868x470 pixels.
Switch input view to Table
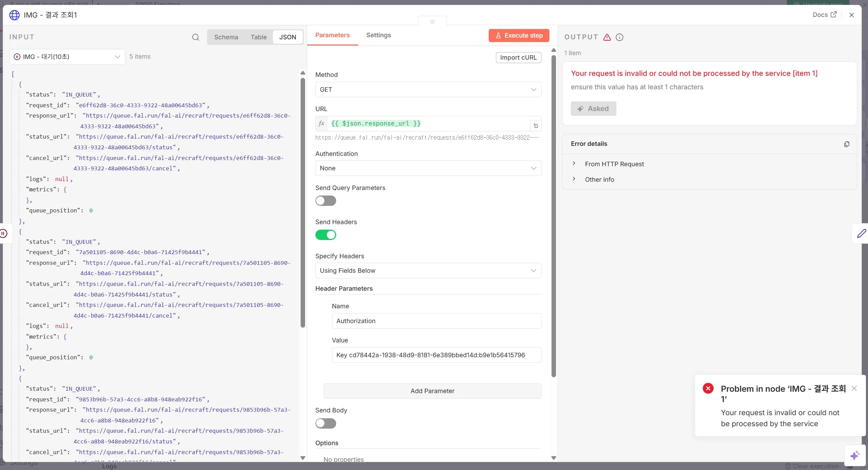click(x=259, y=37)
